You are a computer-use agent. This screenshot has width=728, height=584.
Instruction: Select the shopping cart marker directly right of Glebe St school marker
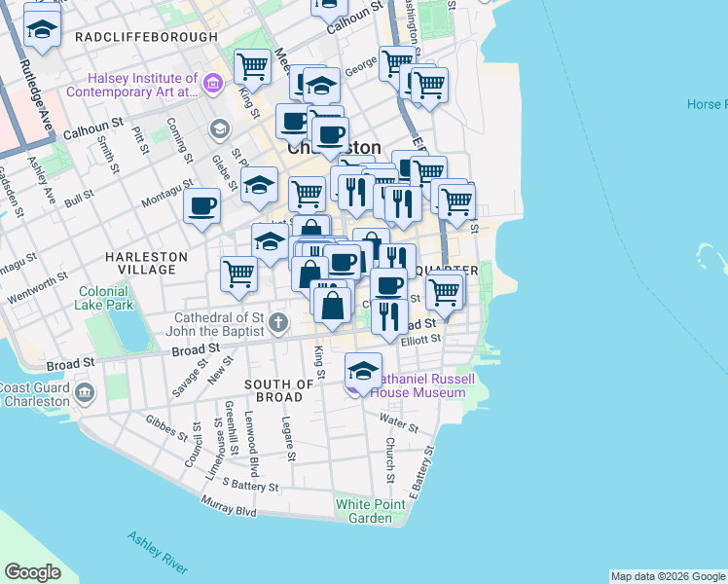(307, 195)
